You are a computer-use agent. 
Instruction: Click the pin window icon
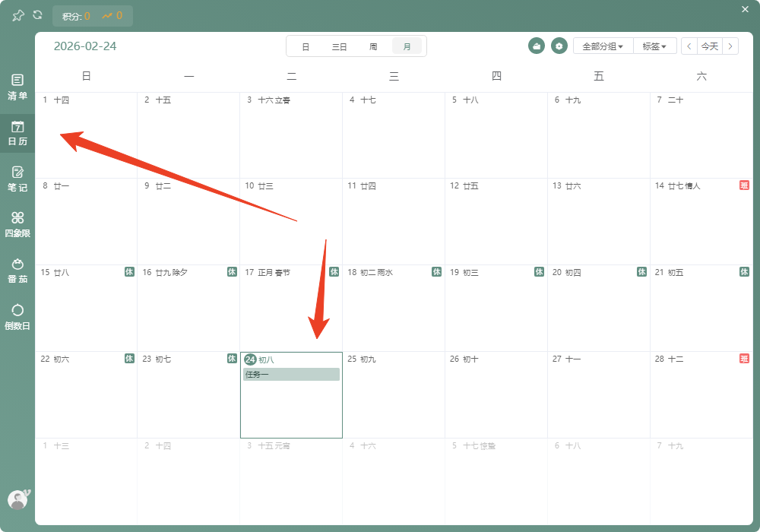[x=18, y=15]
